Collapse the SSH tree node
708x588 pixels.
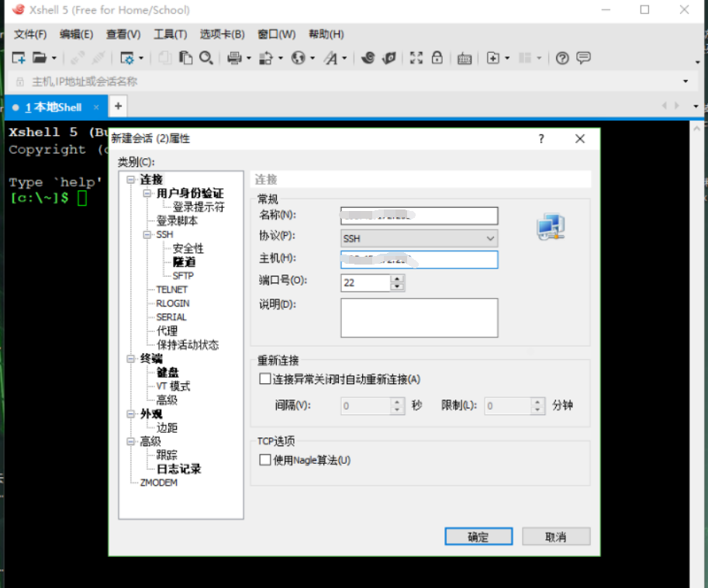coord(147,235)
